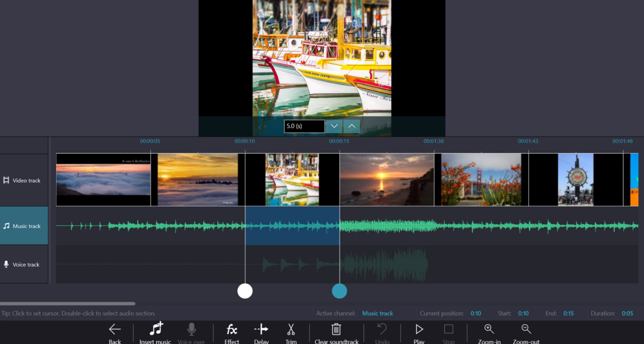
Task: Clear the soundtrack with the trash icon
Action: click(x=336, y=329)
